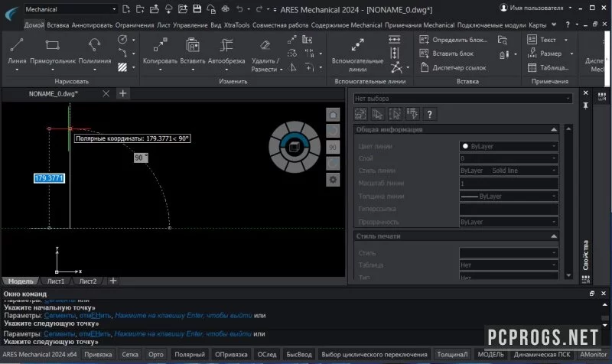Toggle Динамическая ПСК in status bar
The image size is (612, 364).
click(x=542, y=354)
